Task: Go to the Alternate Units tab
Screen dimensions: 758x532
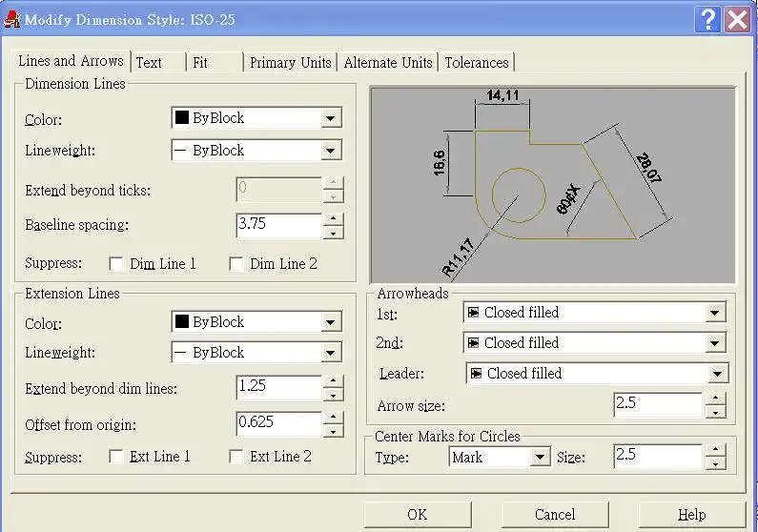Action: tap(388, 62)
